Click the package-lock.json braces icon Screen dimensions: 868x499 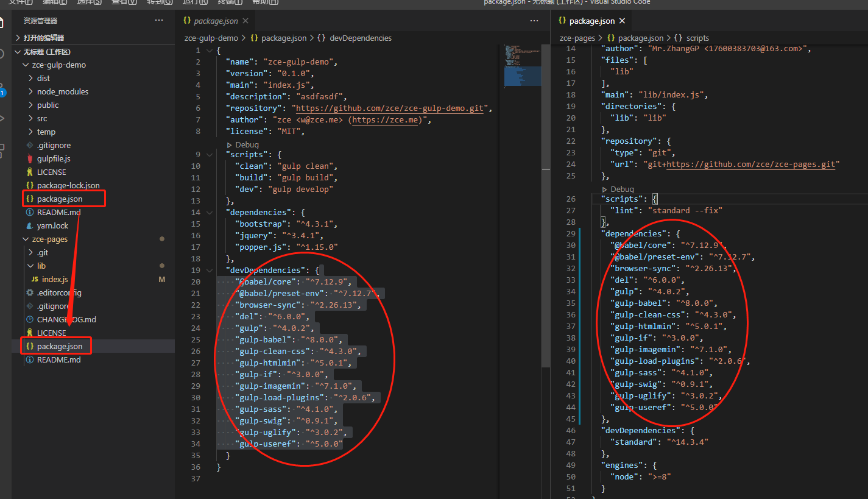pyautogui.click(x=30, y=185)
